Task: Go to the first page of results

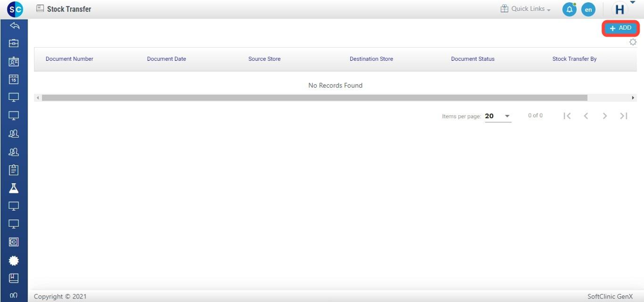Action: click(x=567, y=116)
